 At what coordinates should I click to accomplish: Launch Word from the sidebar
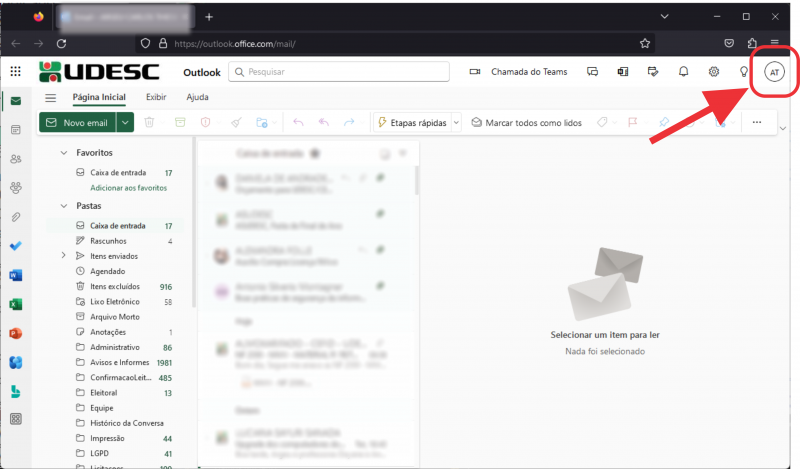[15, 275]
